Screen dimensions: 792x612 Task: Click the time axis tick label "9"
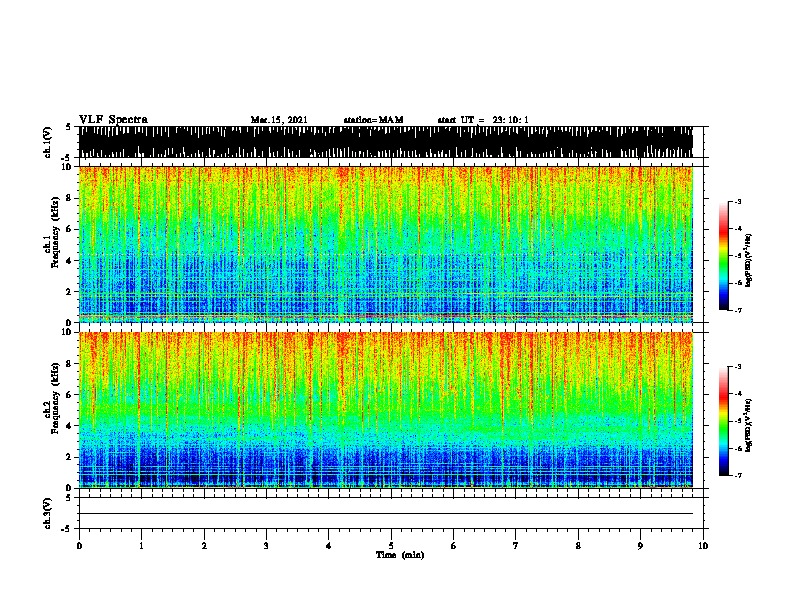(x=640, y=546)
